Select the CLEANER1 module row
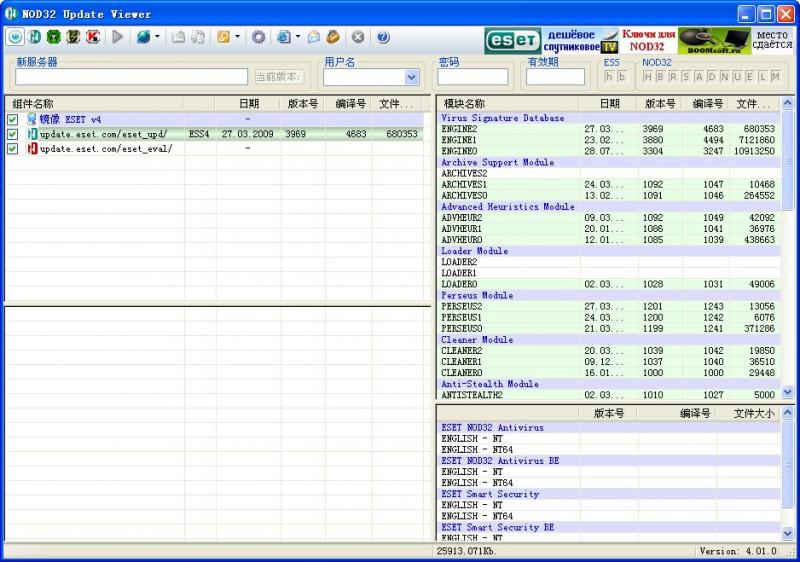The image size is (800, 562). click(609, 362)
